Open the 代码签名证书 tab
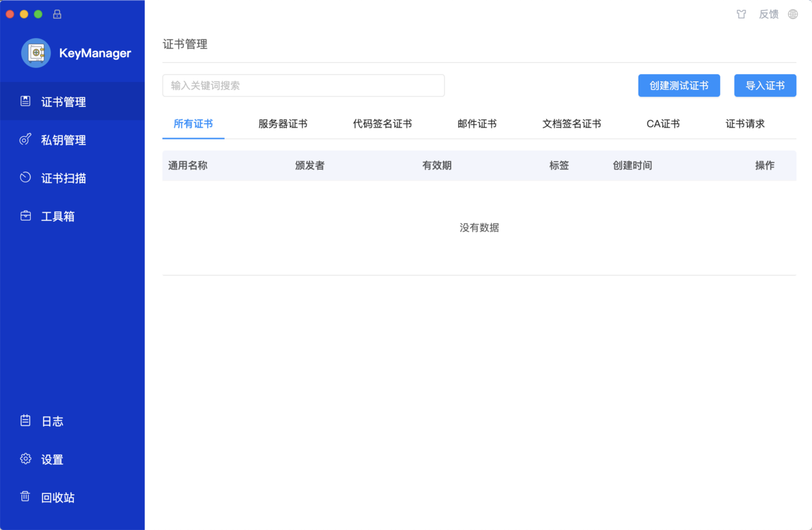This screenshot has height=530, width=812. point(382,123)
